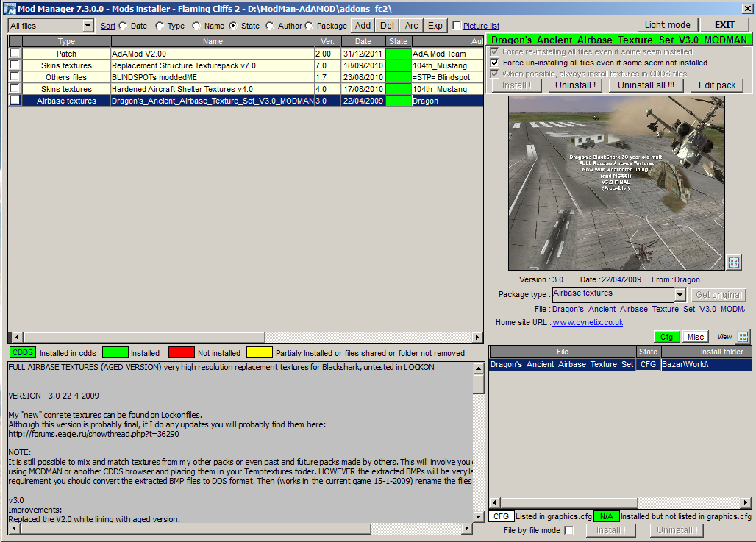Image resolution: width=756 pixels, height=542 pixels.
Task: Click the Uninstall ! button under the mod title
Action: [x=575, y=85]
